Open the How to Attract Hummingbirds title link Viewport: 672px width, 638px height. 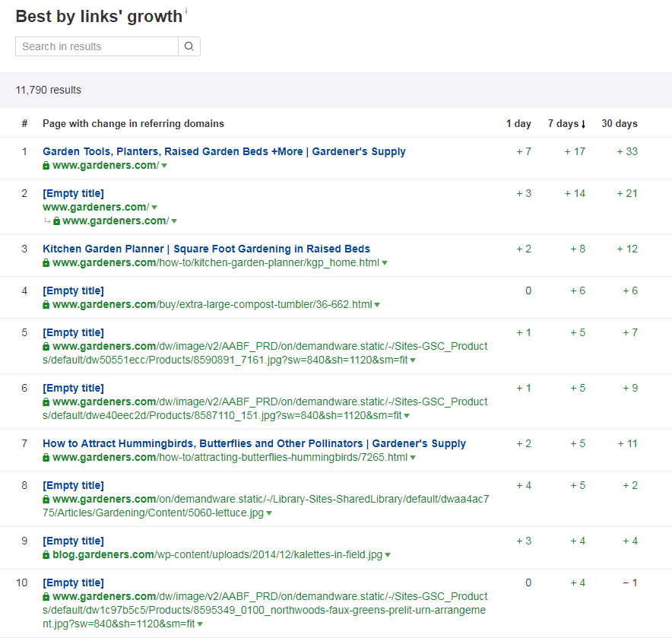254,443
